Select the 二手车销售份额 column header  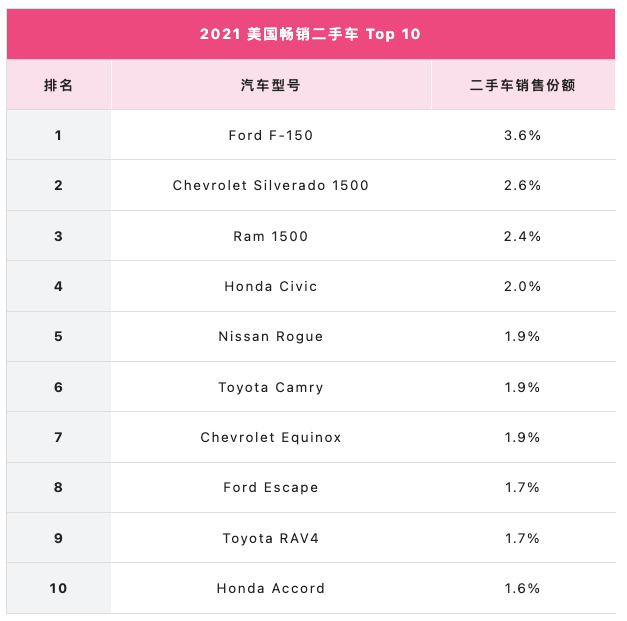[x=523, y=85]
